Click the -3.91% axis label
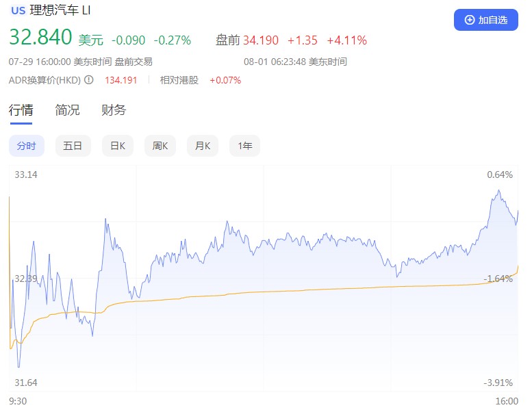Viewport: 532px width, 412px height. point(498,383)
